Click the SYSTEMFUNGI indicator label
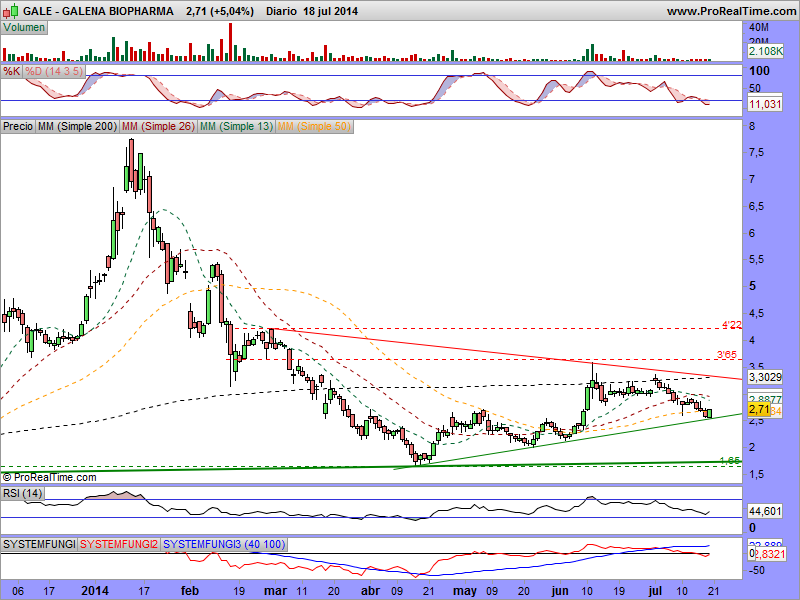The width and height of the screenshot is (800, 600). [39, 544]
